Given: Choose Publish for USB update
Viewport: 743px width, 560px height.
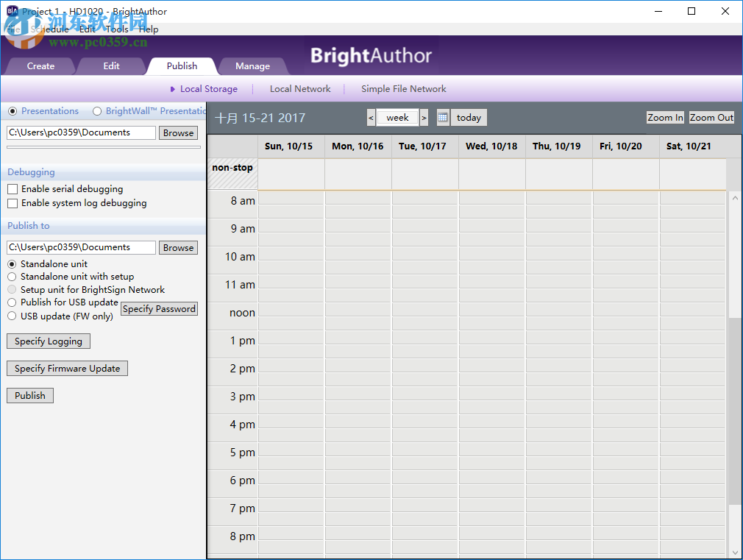Looking at the screenshot, I should coord(12,302).
